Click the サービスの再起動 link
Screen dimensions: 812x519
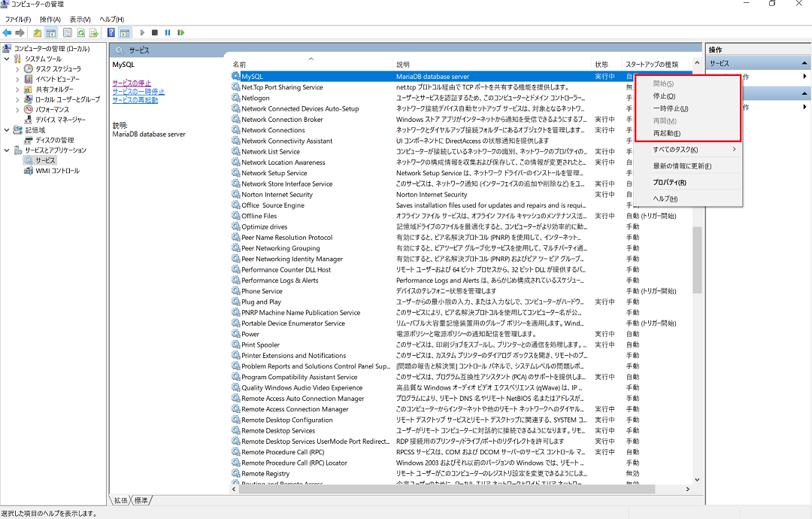pyautogui.click(x=135, y=100)
